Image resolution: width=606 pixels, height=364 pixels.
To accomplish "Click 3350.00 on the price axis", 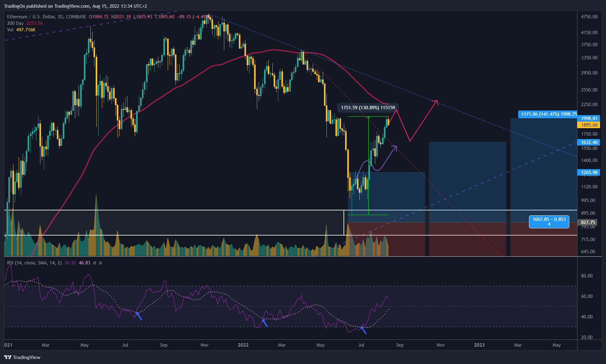I will (589, 57).
